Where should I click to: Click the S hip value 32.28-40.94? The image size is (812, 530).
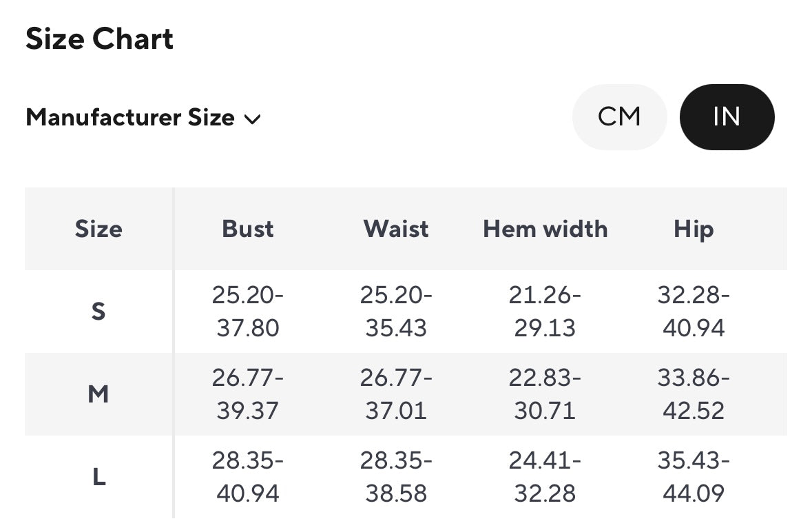coord(693,312)
